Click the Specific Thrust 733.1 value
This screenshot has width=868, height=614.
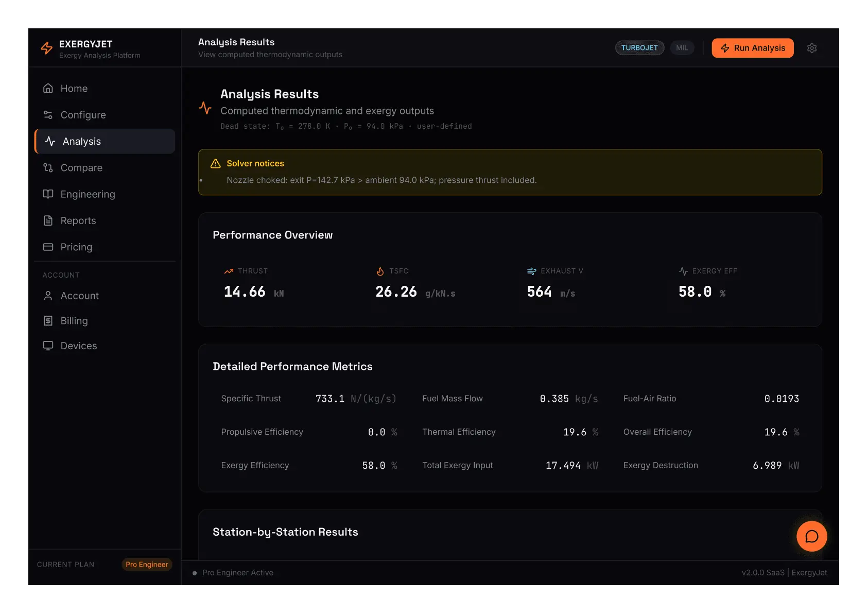[330, 399]
